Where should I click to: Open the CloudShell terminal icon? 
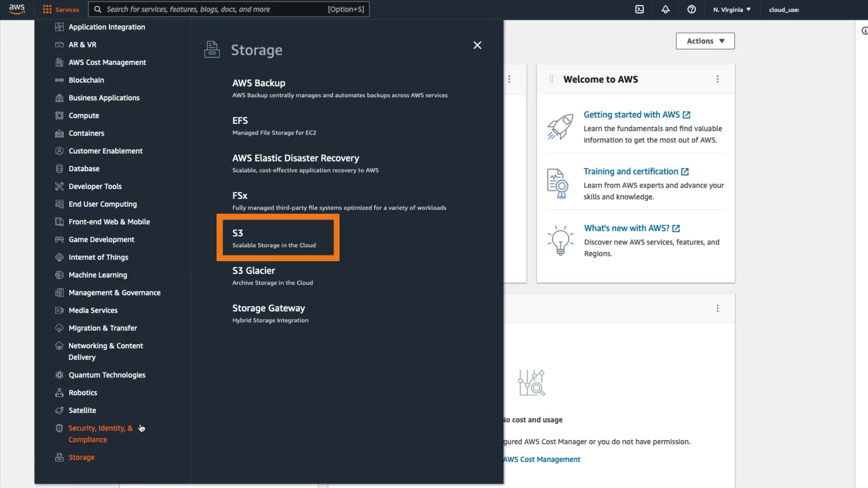pos(639,9)
